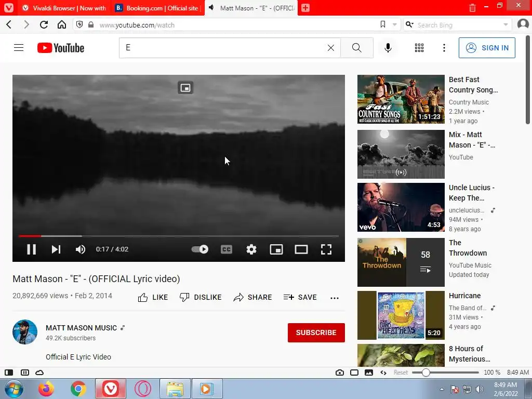Open YouTube hamburger guide menu
The width and height of the screenshot is (532, 399).
click(19, 48)
